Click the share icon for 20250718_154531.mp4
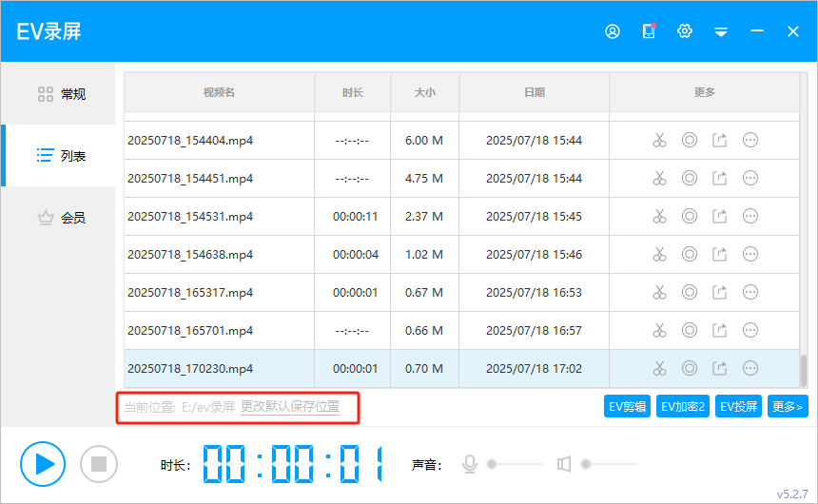The image size is (818, 504). tap(720, 217)
